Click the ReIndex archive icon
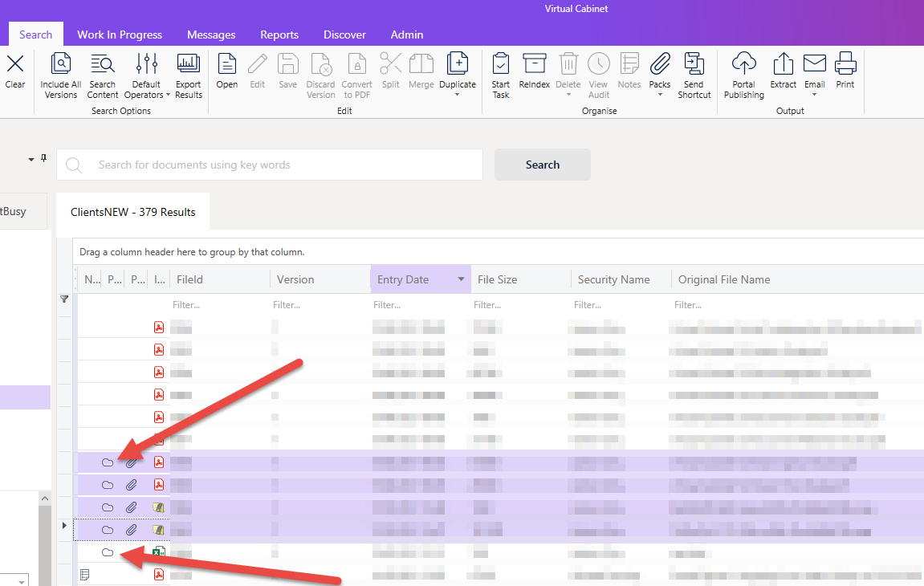The image size is (924, 586). point(535,63)
